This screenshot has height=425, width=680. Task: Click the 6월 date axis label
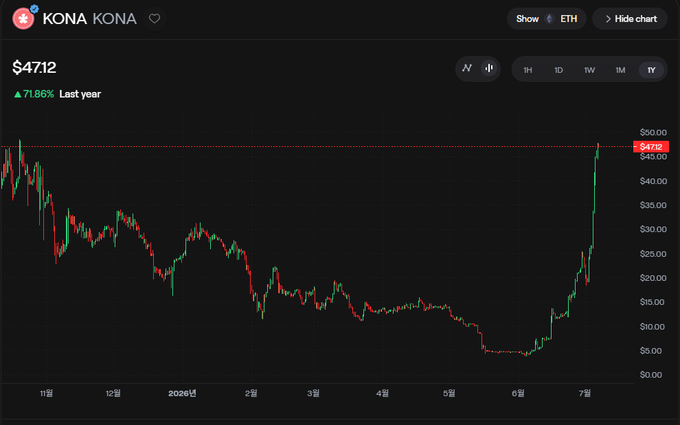[x=518, y=393]
